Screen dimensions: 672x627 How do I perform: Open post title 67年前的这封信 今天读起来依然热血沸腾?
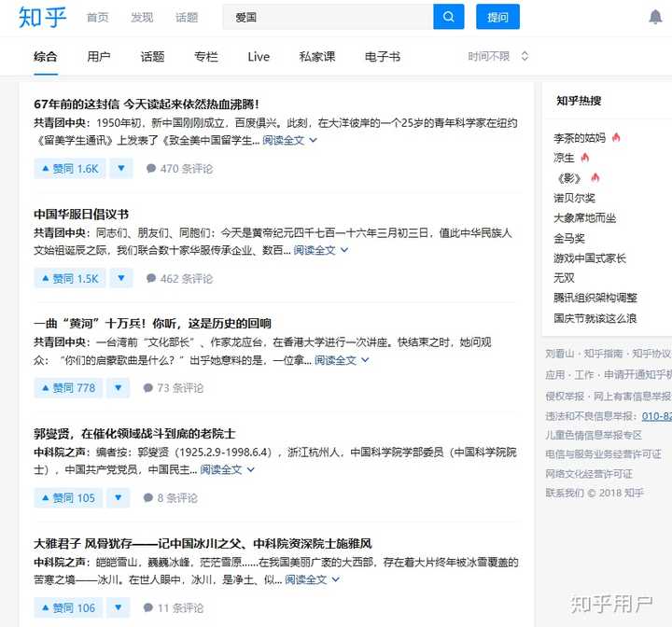pos(147,104)
